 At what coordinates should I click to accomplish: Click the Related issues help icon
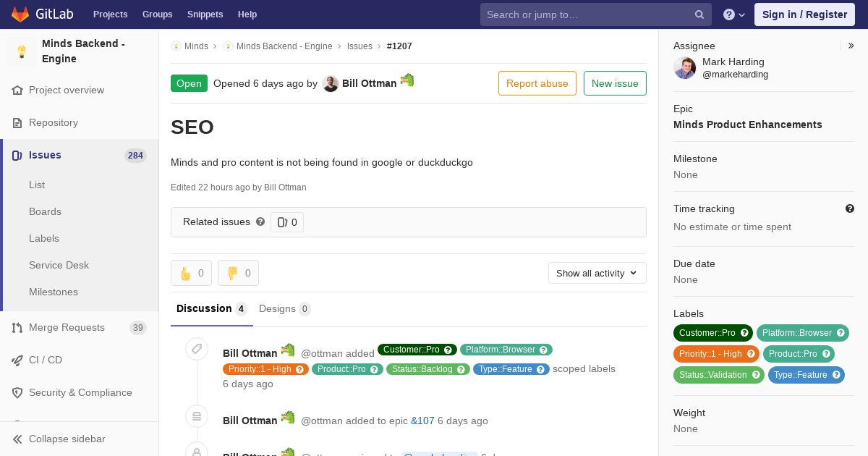(x=260, y=221)
